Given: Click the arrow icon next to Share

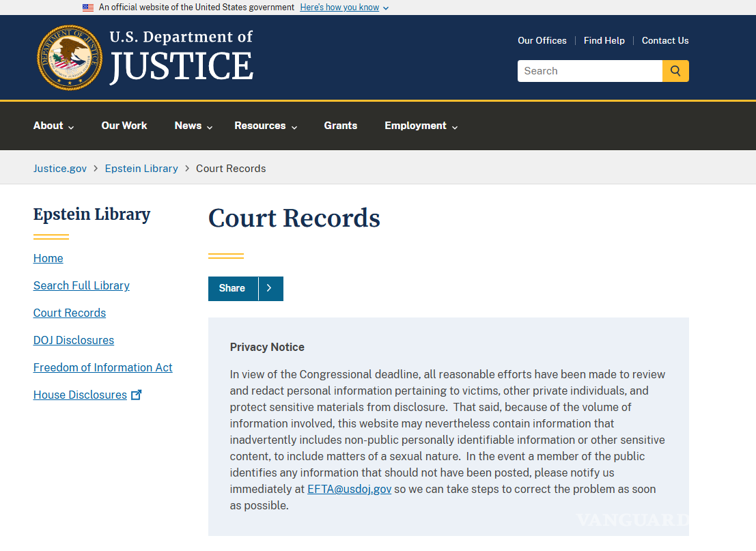Looking at the screenshot, I should [270, 289].
